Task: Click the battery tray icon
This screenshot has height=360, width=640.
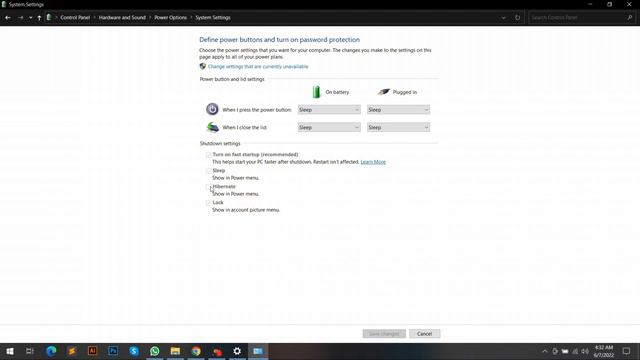Action: (565, 351)
